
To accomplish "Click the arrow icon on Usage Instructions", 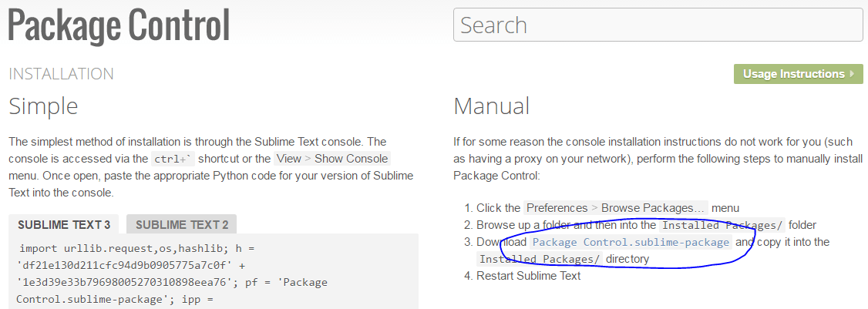I will pyautogui.click(x=852, y=74).
